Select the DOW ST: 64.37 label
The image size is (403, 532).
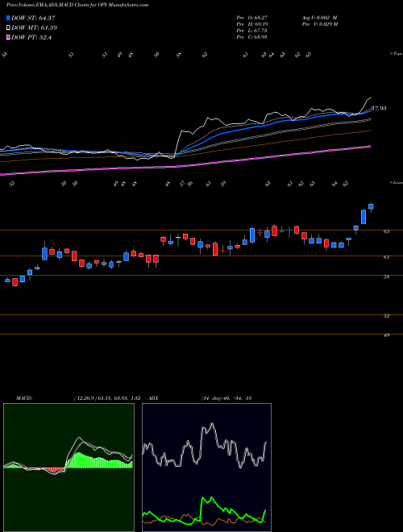click(x=33, y=18)
